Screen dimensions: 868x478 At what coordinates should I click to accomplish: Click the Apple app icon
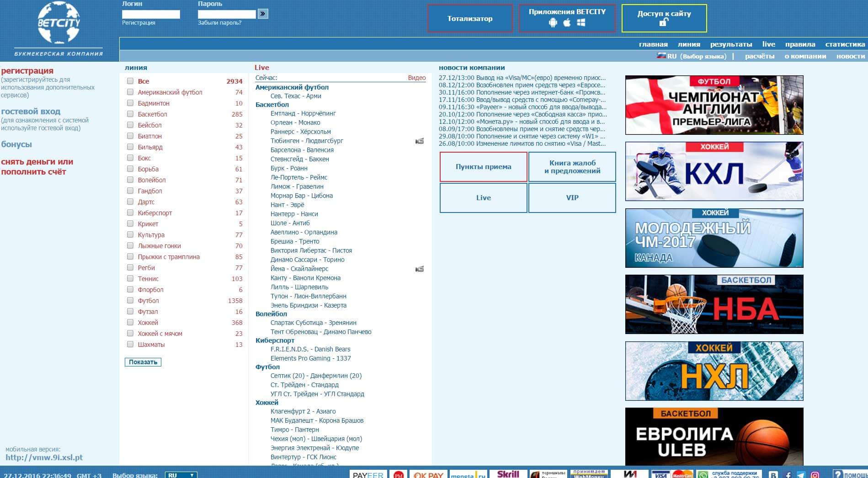pyautogui.click(x=567, y=22)
